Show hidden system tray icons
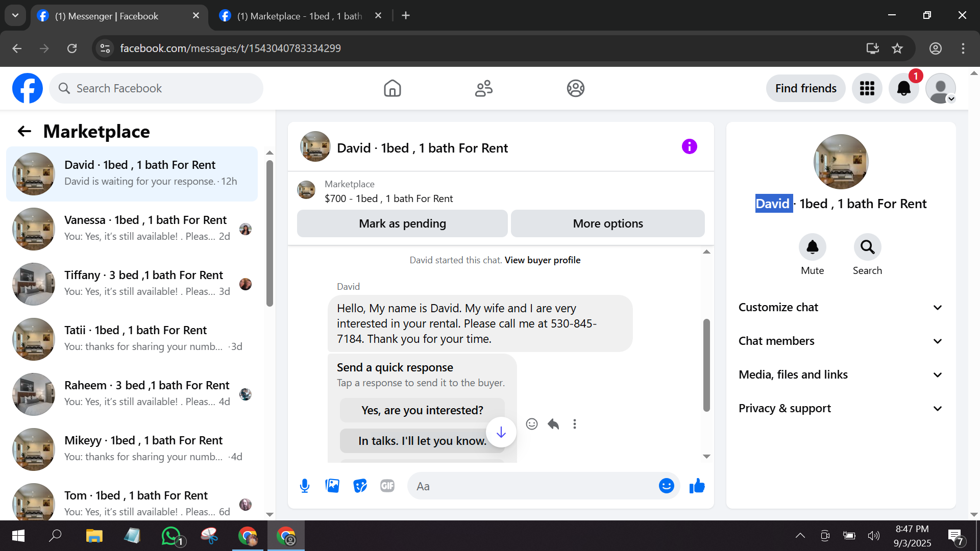This screenshot has width=980, height=551. [800, 536]
